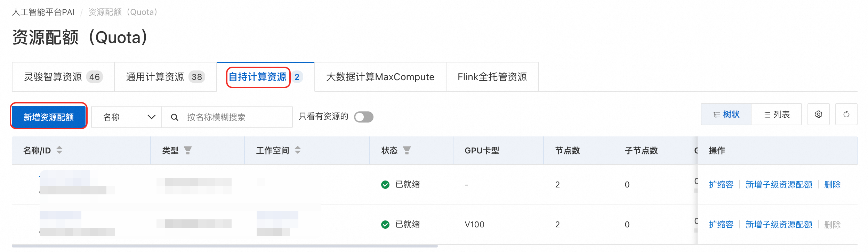Focus the 按名称模糊搜索 search field

(x=236, y=117)
